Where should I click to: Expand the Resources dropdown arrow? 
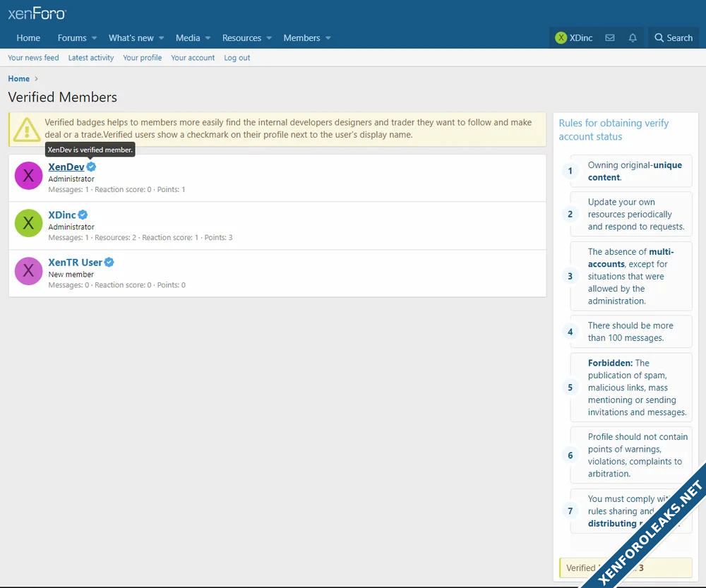pyautogui.click(x=269, y=38)
